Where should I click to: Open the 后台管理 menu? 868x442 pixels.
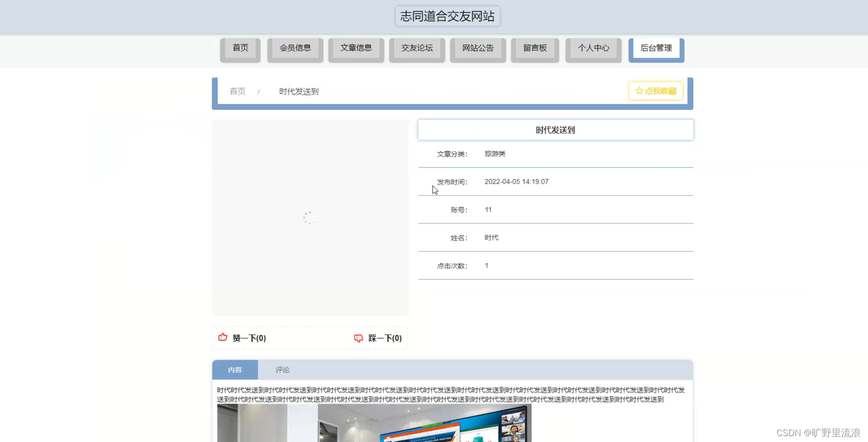click(x=656, y=48)
